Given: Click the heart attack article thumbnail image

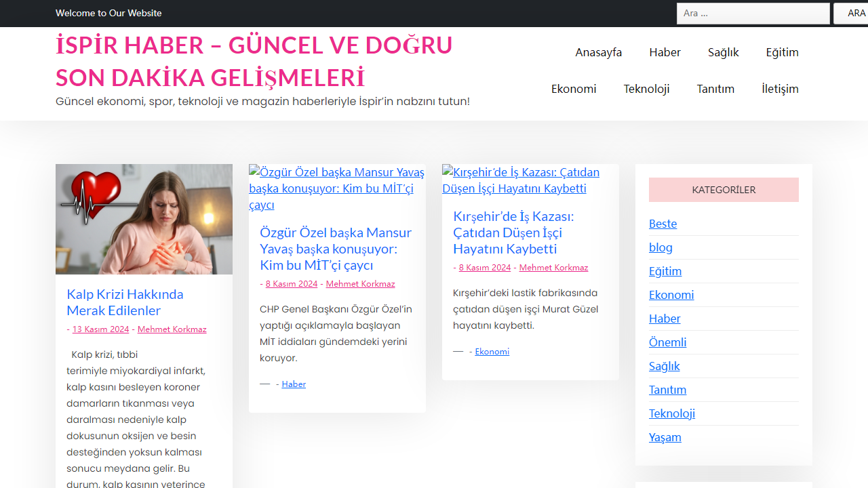Looking at the screenshot, I should point(144,219).
